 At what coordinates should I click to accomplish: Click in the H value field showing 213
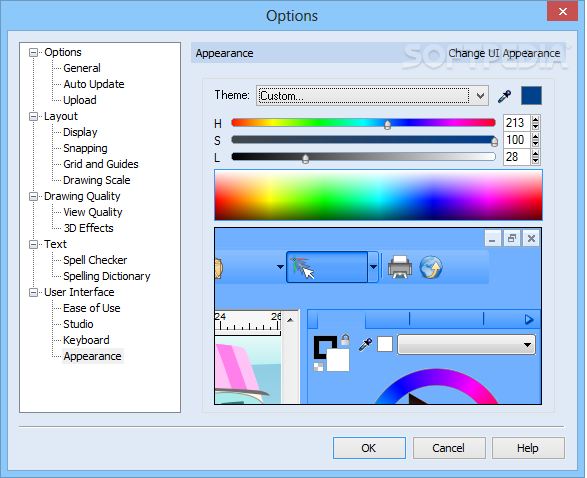pyautogui.click(x=516, y=123)
